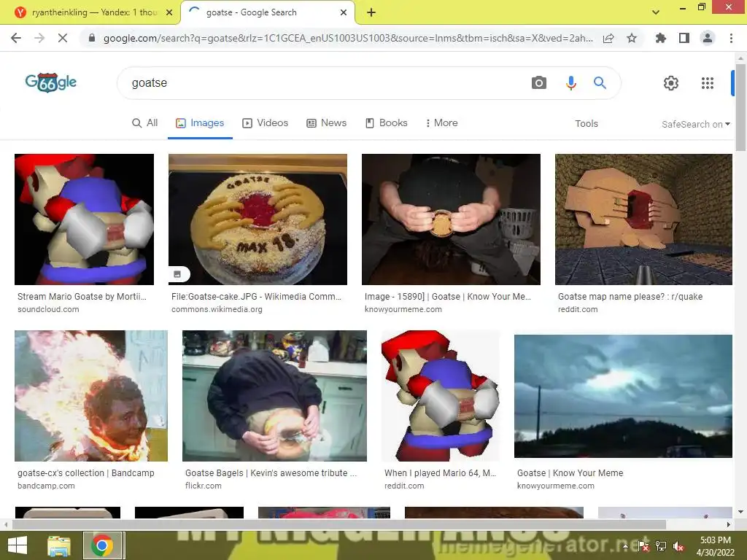Expand the tab search chevron
Image resolution: width=747 pixels, height=560 pixels.
click(656, 12)
